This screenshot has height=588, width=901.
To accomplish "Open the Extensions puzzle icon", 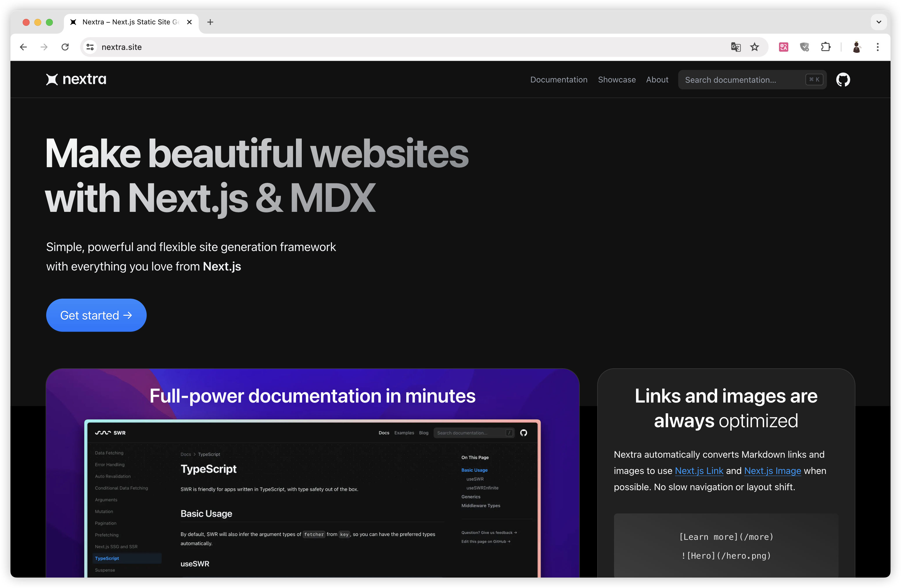I will pos(825,47).
